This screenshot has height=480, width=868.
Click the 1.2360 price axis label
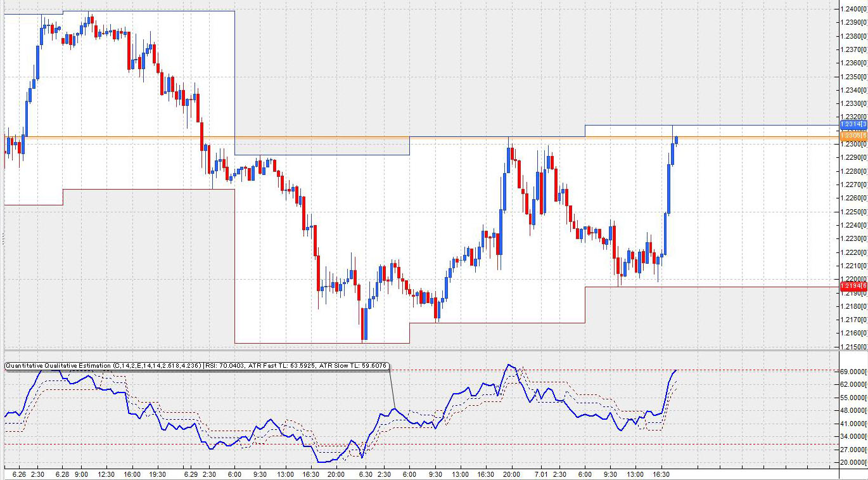point(855,63)
